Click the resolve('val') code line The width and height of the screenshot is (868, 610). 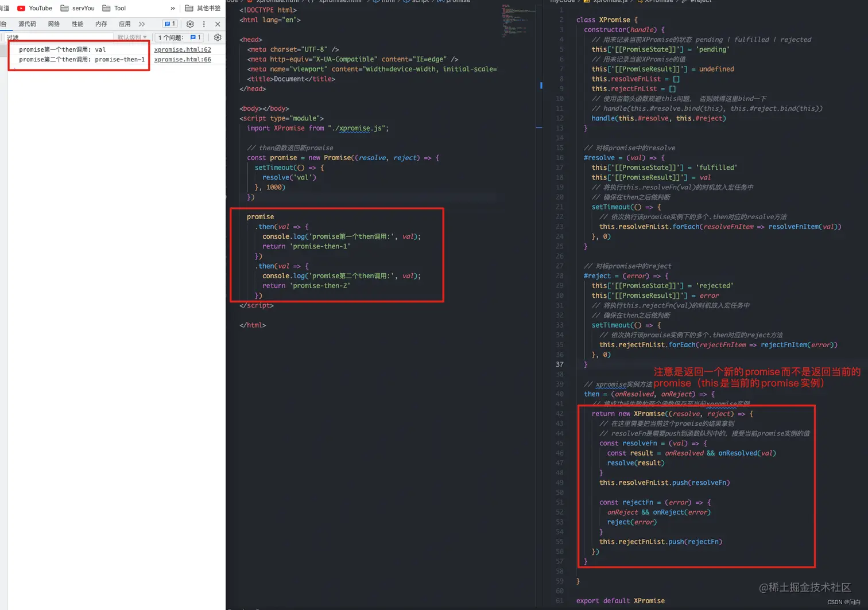pyautogui.click(x=289, y=177)
